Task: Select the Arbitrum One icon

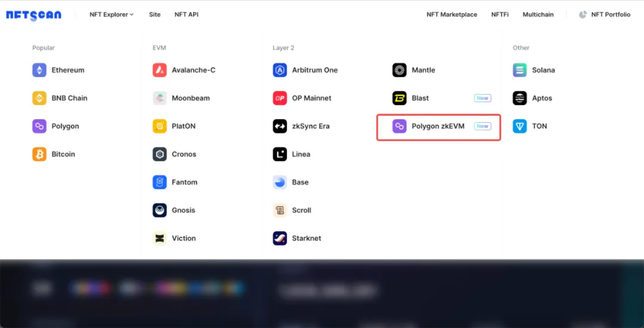Action: (x=280, y=70)
